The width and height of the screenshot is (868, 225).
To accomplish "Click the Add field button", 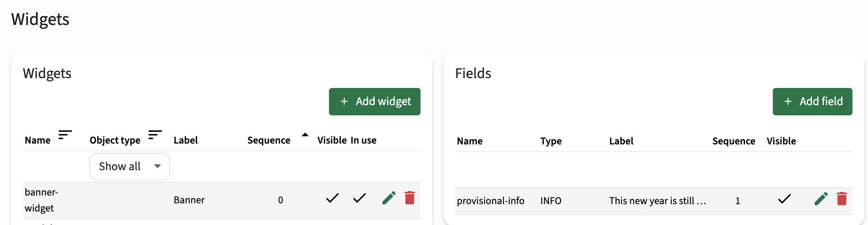I will coord(812,101).
